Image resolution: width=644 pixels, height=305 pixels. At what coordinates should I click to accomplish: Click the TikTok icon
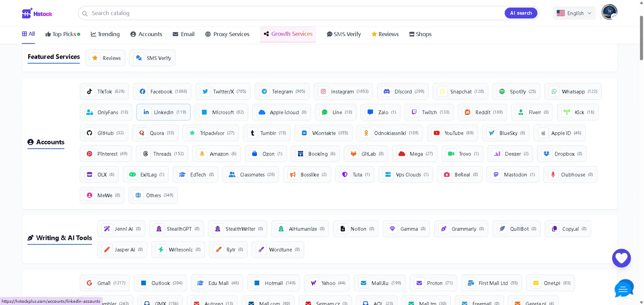click(89, 91)
